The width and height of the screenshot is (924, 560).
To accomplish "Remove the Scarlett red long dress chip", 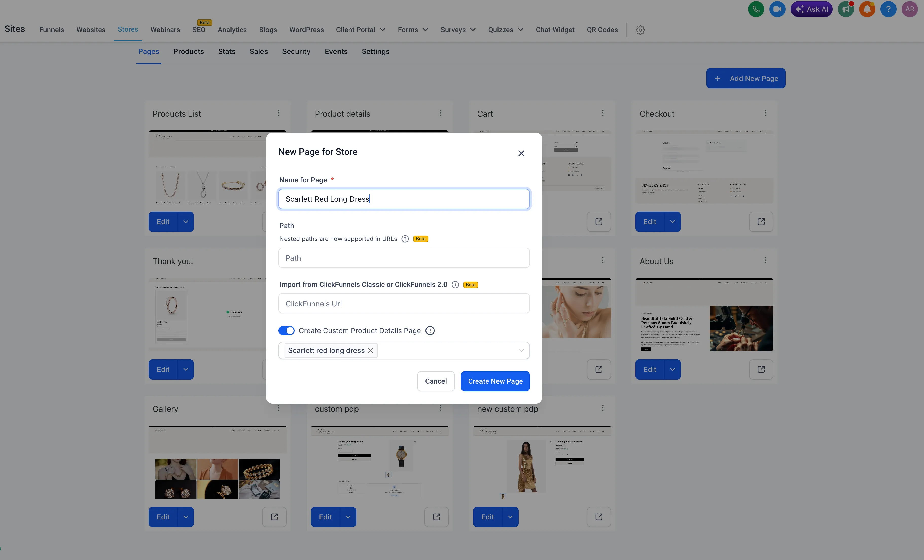I will pos(370,350).
